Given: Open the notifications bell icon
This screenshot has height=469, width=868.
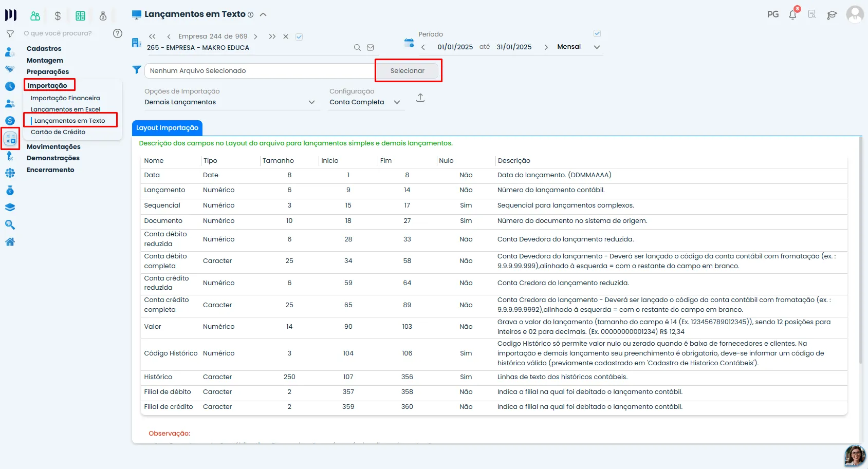Looking at the screenshot, I should point(793,14).
